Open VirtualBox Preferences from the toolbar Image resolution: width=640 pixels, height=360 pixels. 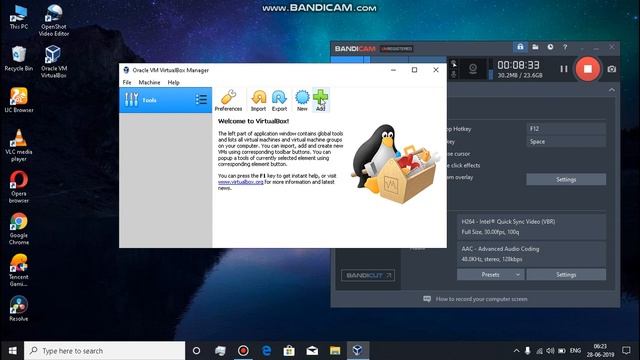[228, 100]
